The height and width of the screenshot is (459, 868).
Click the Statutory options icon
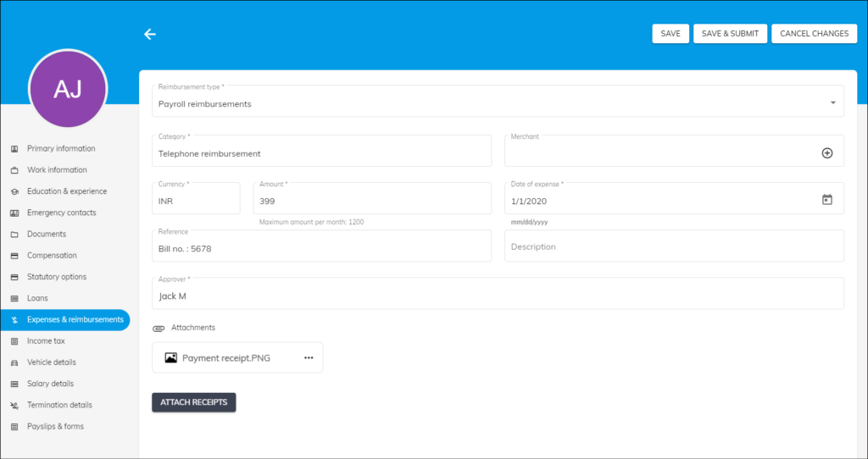[x=14, y=277]
